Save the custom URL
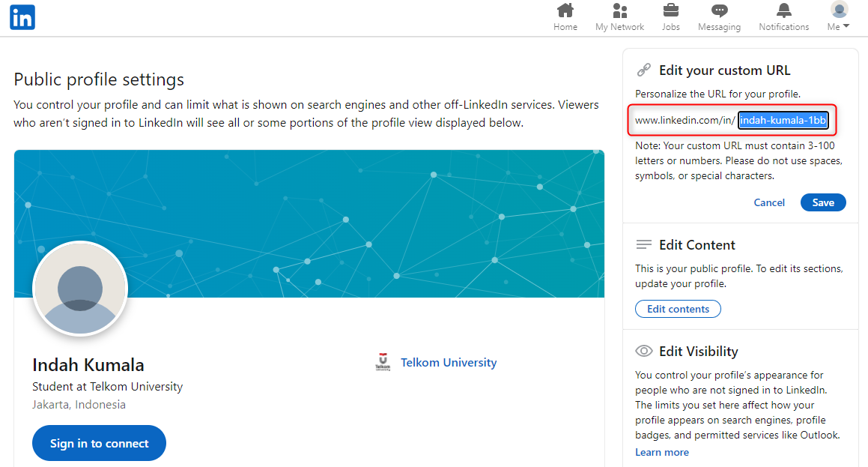 point(822,202)
